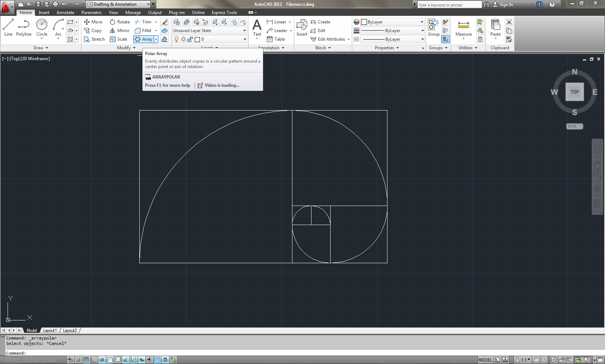Click the Plot print icon in quick access toolbar

coord(55,4)
